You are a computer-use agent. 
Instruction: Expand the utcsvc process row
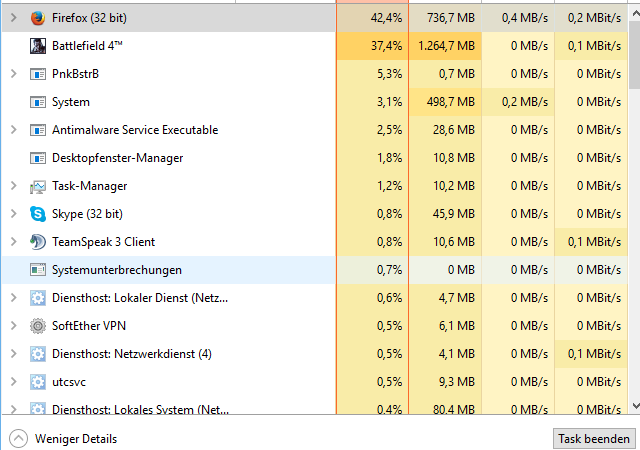point(13,382)
